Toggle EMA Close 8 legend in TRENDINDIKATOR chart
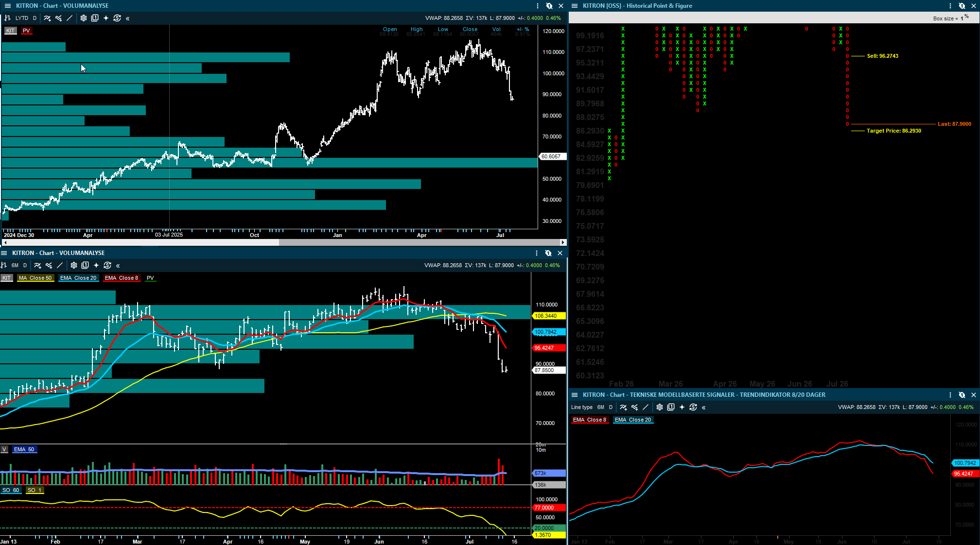 pyautogui.click(x=590, y=420)
